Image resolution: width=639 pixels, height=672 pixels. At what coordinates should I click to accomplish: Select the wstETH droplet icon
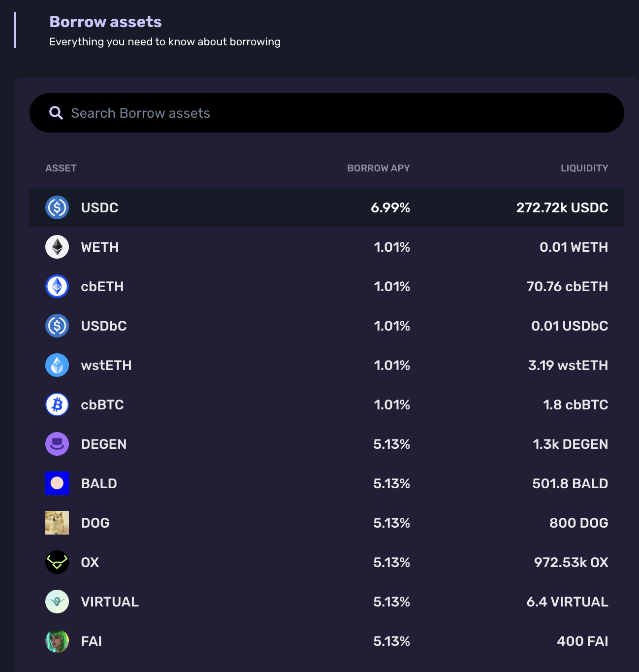click(x=57, y=365)
